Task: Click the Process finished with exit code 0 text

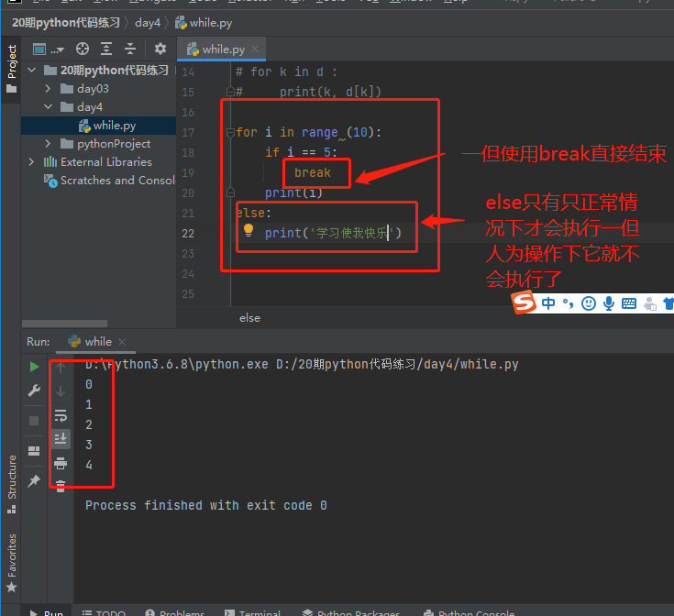Action: click(206, 505)
